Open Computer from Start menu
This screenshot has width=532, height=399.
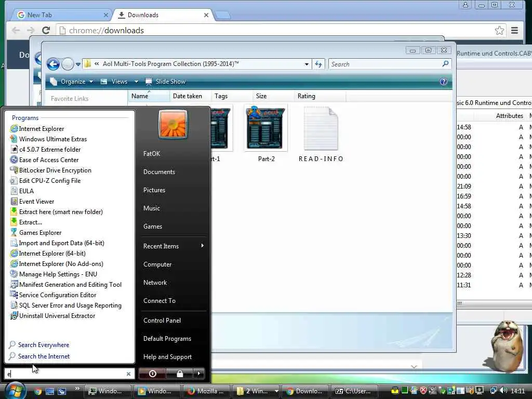click(157, 264)
